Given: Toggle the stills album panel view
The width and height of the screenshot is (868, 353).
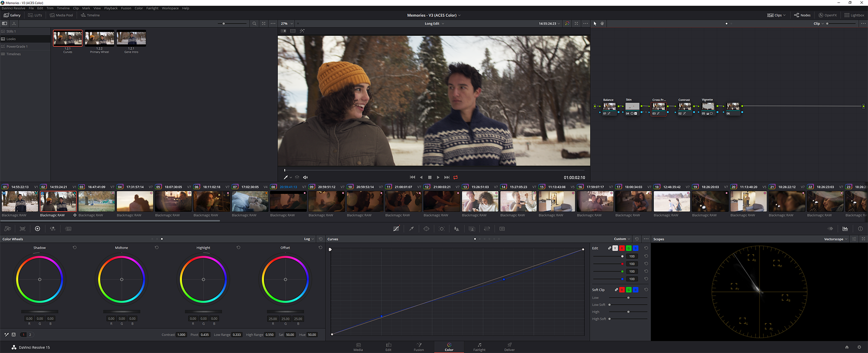Looking at the screenshot, I should click(x=5, y=23).
